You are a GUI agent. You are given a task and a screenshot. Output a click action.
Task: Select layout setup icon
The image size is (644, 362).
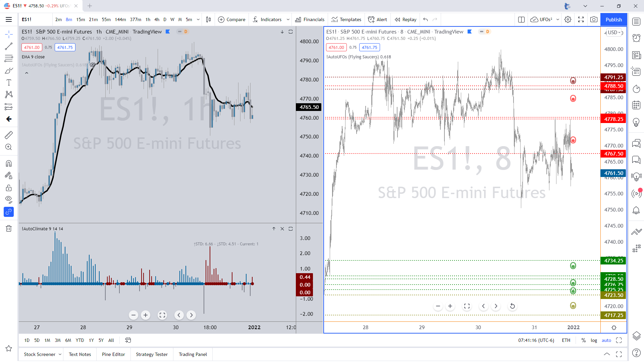(521, 19)
